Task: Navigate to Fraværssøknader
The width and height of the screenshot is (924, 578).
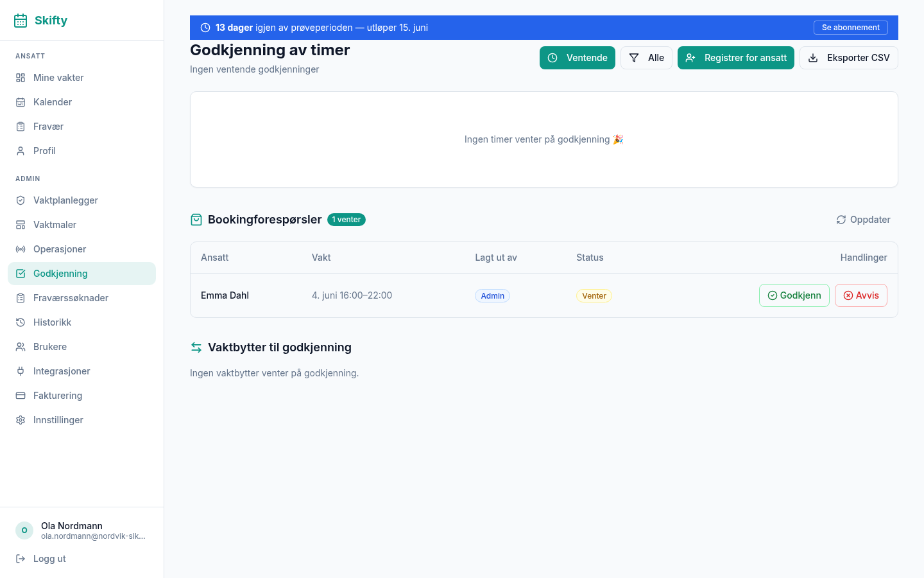Action: [81, 298]
